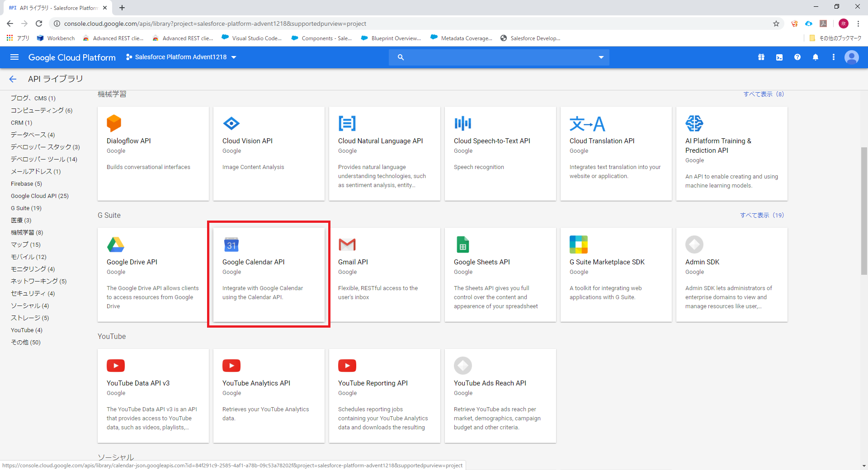This screenshot has height=470, width=868.
Task: Show notifications bell
Action: (816, 57)
